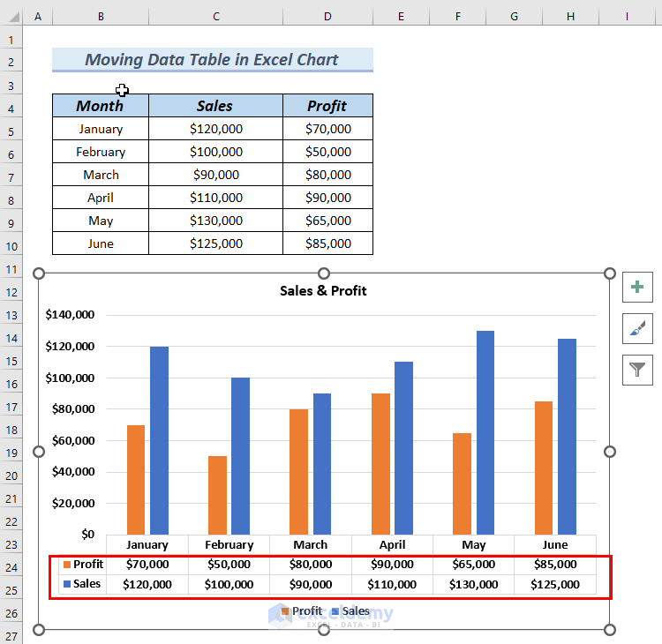The width and height of the screenshot is (662, 644).
Task: Select the April sales $110,000 worksheet cell
Action: tap(215, 198)
